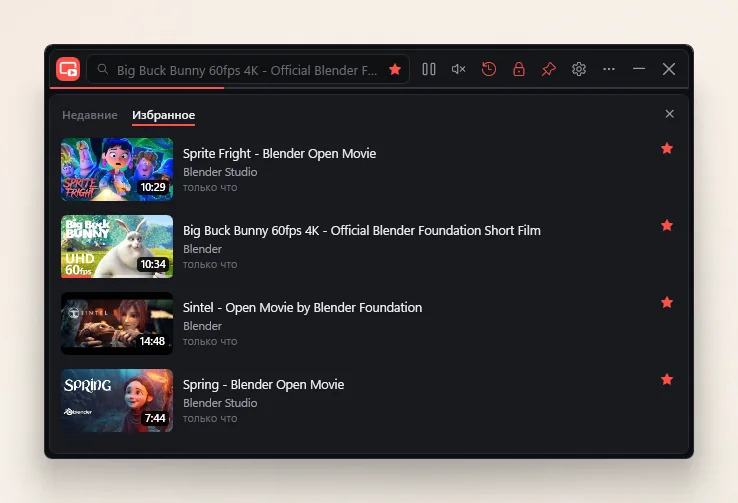Click the red playback progress bar
Image resolution: width=738 pixels, height=503 pixels.
pos(137,88)
